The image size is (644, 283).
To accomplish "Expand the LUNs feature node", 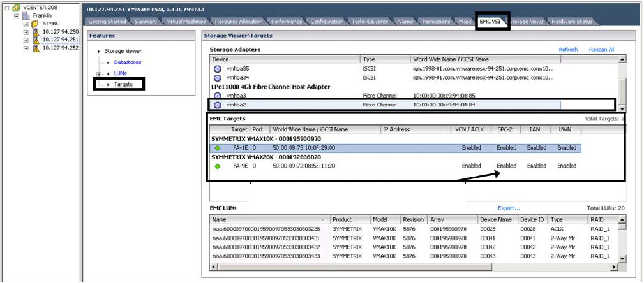I will (98, 74).
